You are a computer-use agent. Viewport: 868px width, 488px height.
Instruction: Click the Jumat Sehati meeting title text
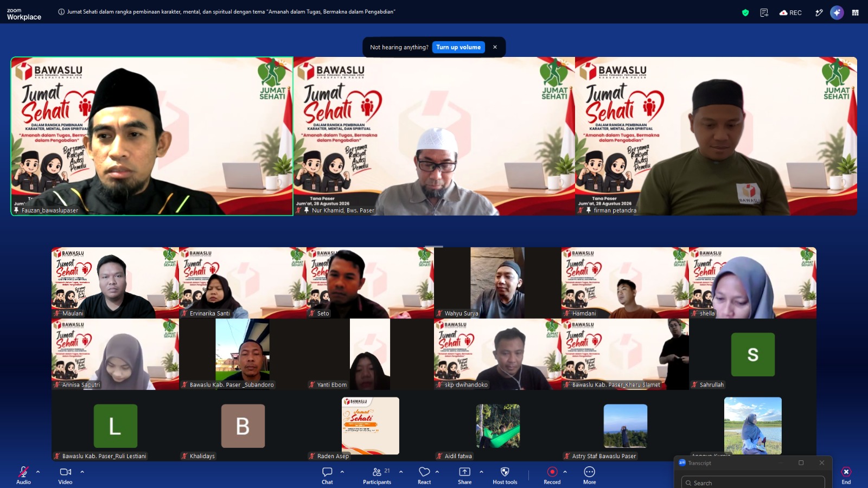tap(231, 12)
